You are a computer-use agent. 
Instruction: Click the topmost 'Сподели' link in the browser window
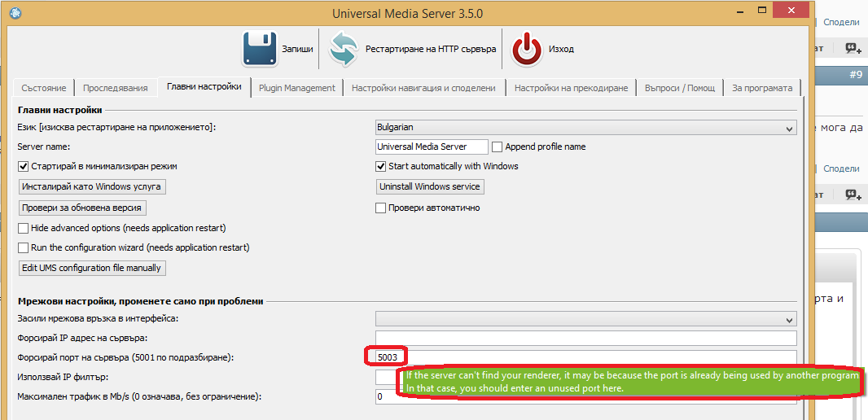pos(841,22)
